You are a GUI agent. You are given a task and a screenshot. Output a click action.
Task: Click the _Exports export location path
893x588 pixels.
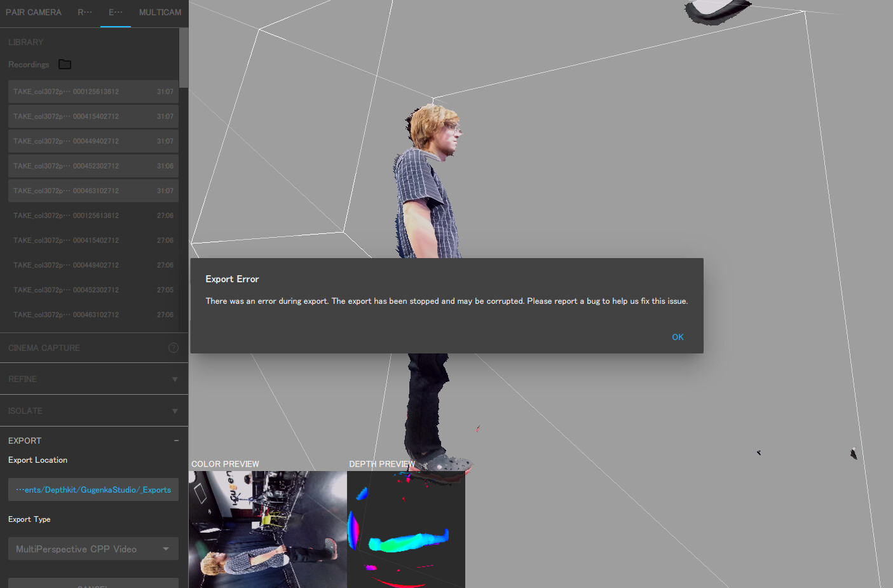[93, 489]
